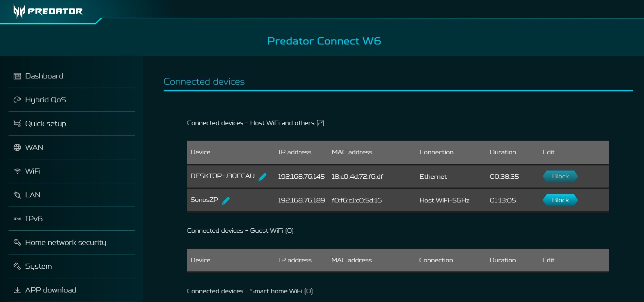644x302 pixels.
Task: Click the System wrench icon
Action: (x=17, y=266)
